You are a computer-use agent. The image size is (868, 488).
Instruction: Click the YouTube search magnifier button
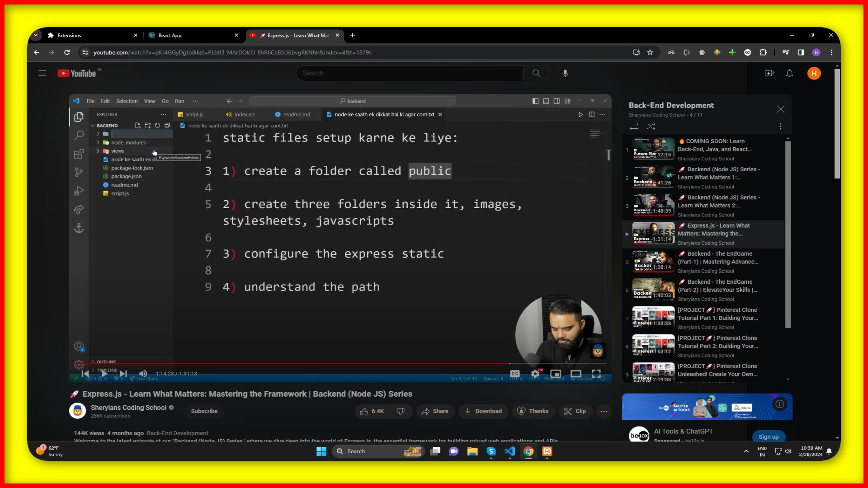pos(536,73)
